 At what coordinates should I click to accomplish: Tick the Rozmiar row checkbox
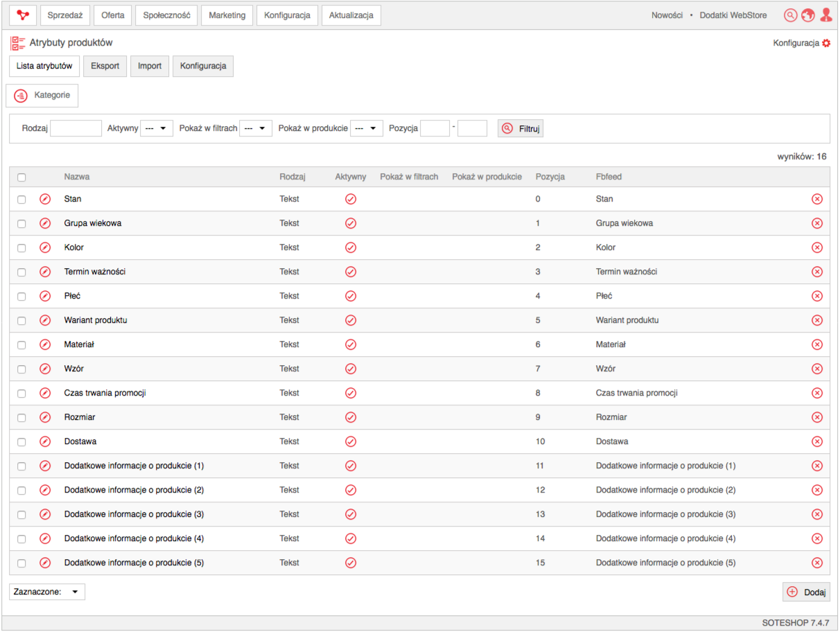[x=21, y=418]
